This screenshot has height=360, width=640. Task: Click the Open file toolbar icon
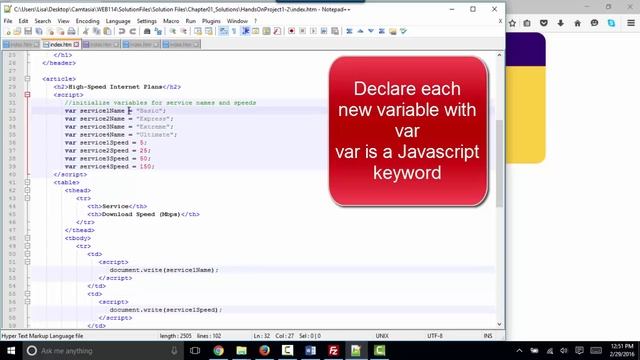click(x=18, y=31)
